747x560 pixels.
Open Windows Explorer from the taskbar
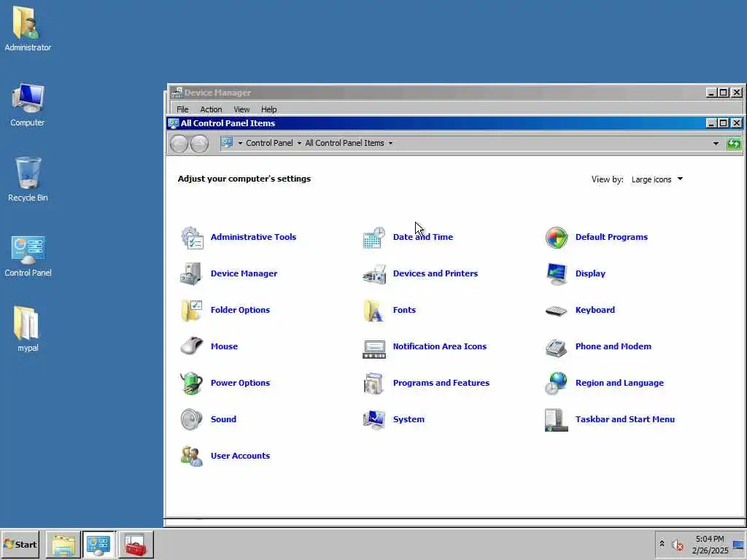[63, 545]
